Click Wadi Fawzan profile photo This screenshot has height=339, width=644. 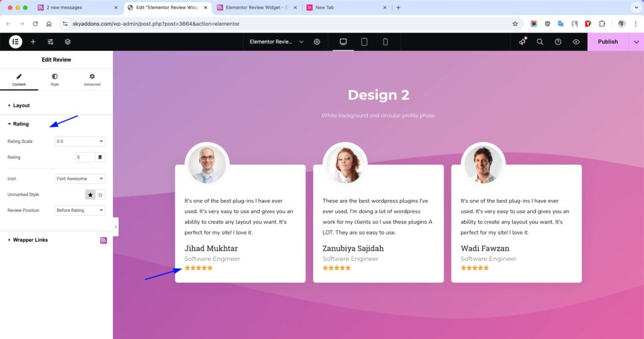(483, 164)
